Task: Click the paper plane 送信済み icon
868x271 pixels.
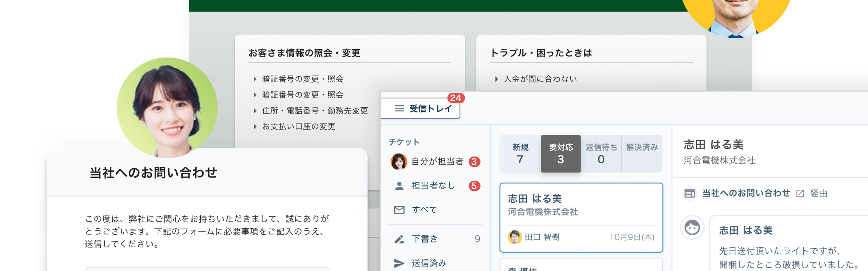Action: point(399,263)
